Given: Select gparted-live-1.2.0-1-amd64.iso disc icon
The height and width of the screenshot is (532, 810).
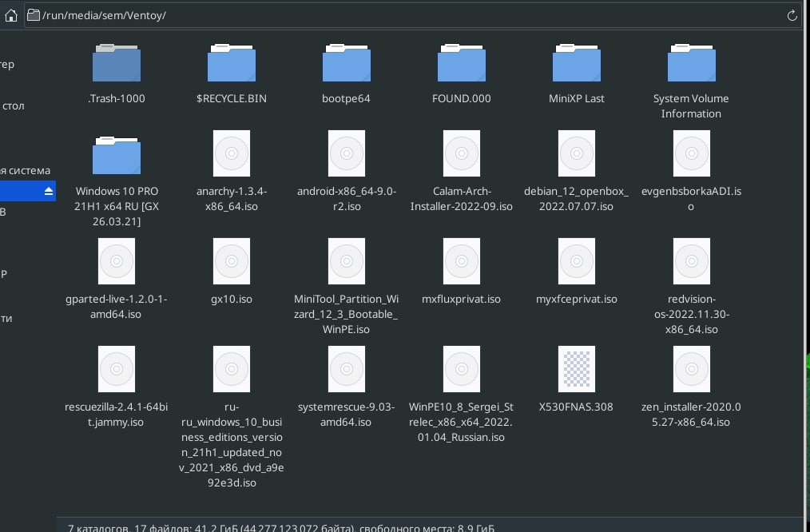Looking at the screenshot, I should [x=117, y=261].
